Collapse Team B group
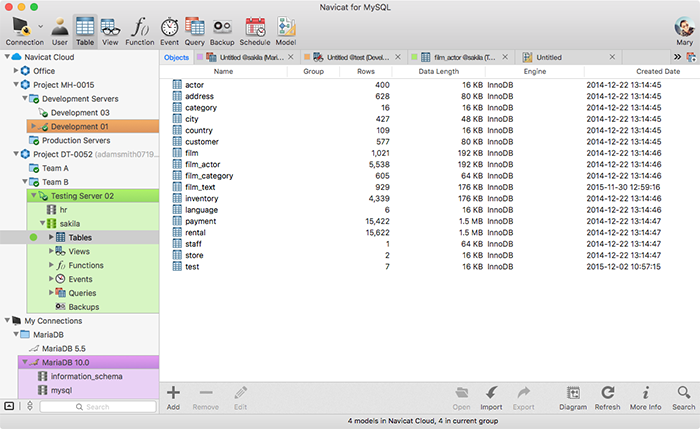The width and height of the screenshot is (700, 429). [x=25, y=182]
